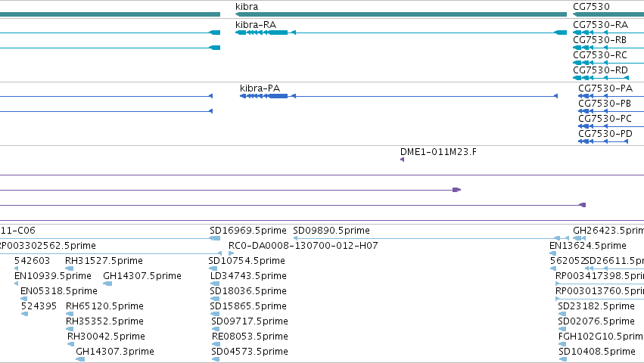Image resolution: width=644 pixels, height=363 pixels.
Task: Open the RC0-DA0008-130700-012-H07 feature label
Action: point(303,246)
